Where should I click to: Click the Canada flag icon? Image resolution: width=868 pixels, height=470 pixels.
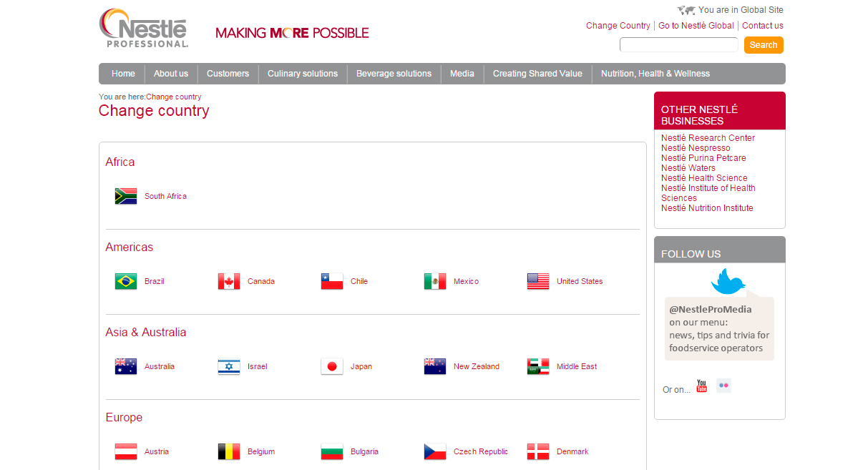click(x=229, y=281)
